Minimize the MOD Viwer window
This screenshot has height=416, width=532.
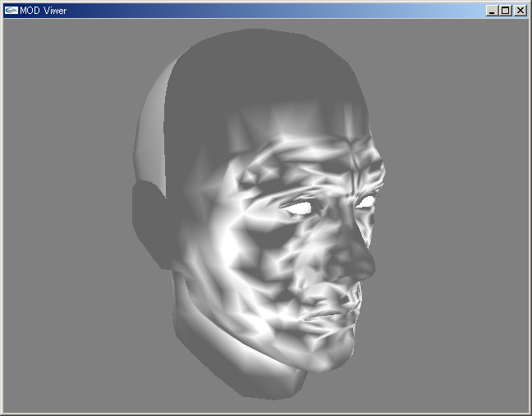click(492, 11)
